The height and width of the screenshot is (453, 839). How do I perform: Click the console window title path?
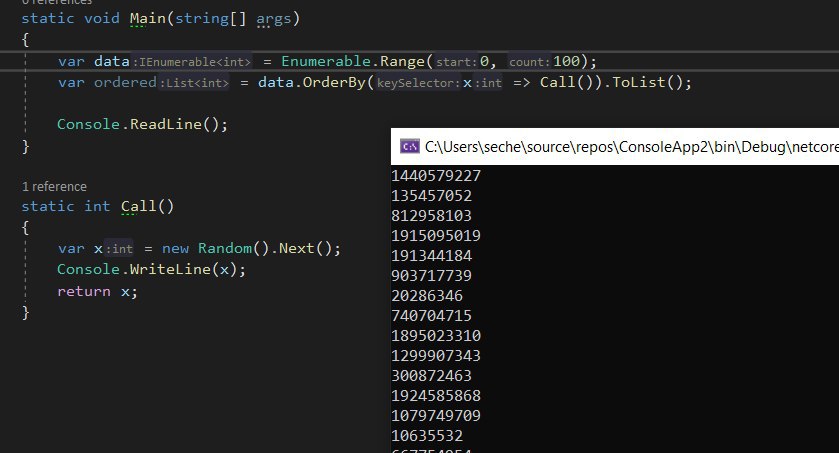click(x=631, y=147)
